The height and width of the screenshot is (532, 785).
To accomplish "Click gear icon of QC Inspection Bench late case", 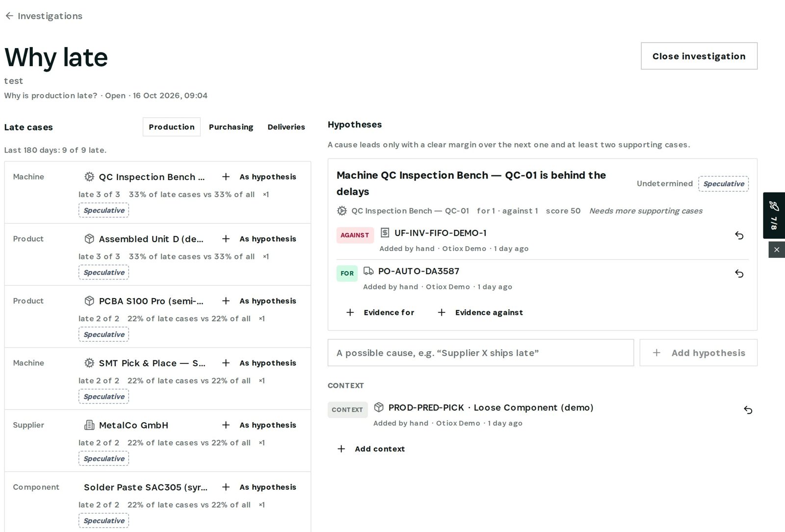I will pyautogui.click(x=89, y=177).
